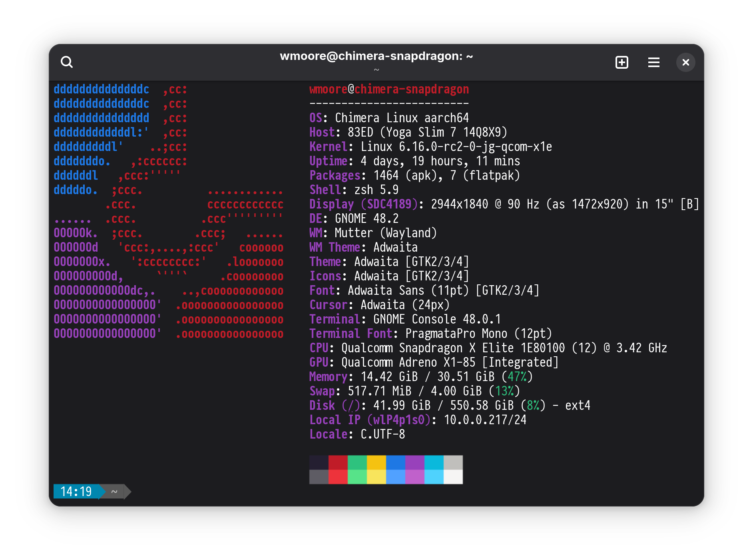
Task: Click the tilde directory prompt segment
Action: pos(114,492)
